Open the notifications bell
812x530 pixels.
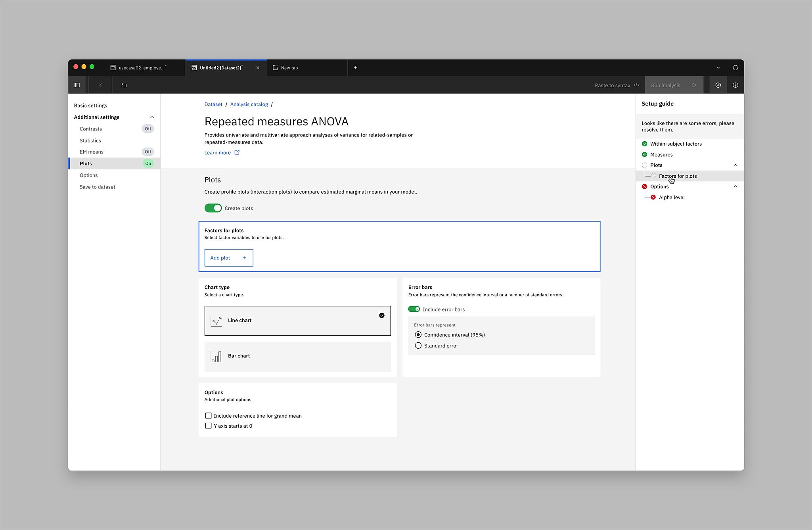[x=735, y=67]
